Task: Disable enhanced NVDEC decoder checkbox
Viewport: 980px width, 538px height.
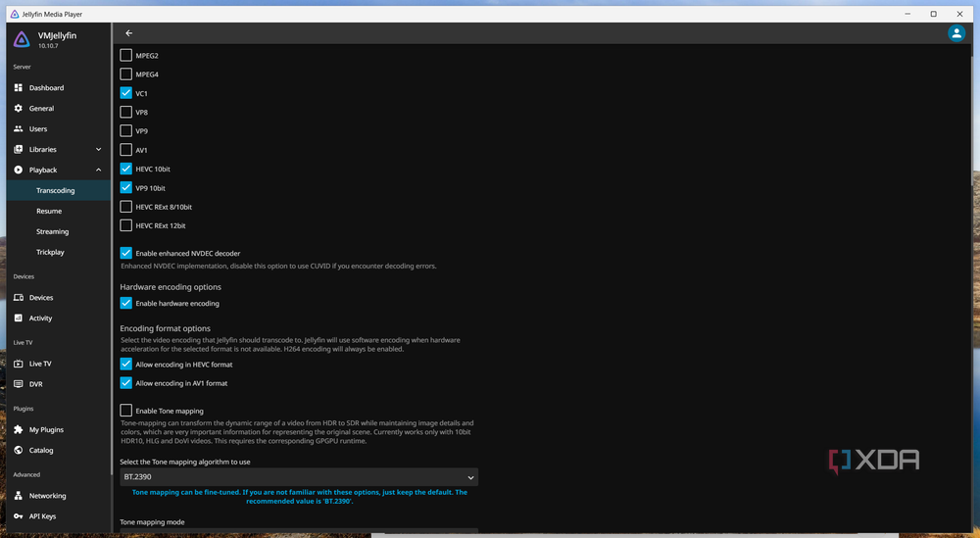Action: (125, 253)
